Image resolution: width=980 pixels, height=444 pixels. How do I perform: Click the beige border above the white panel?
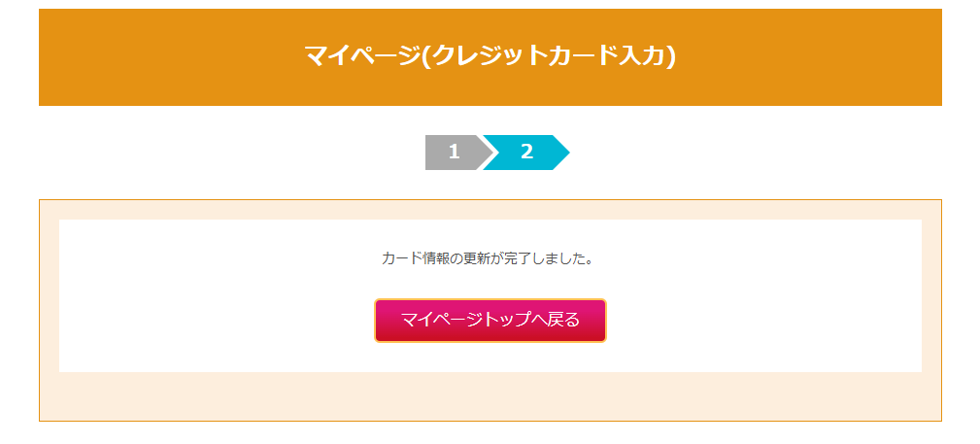click(x=490, y=210)
